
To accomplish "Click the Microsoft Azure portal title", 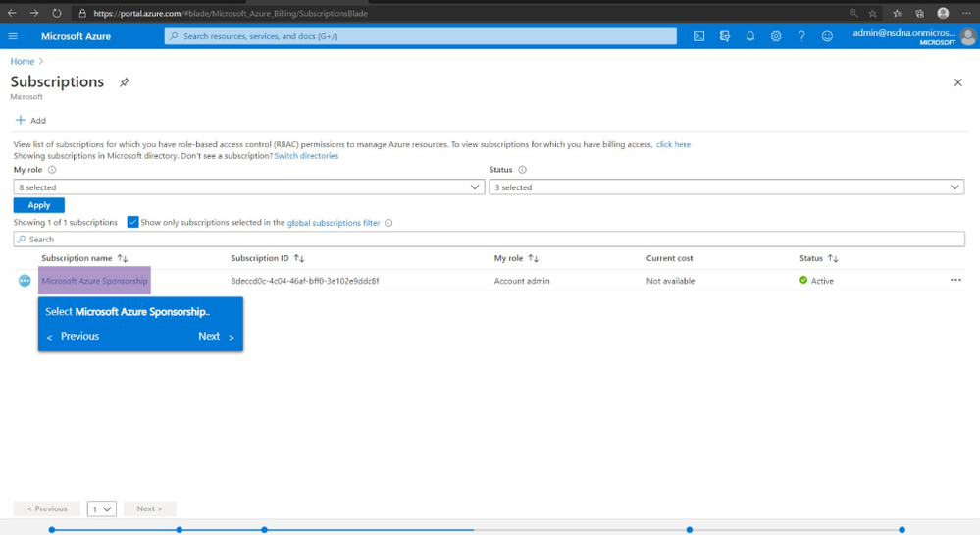I will [x=76, y=36].
